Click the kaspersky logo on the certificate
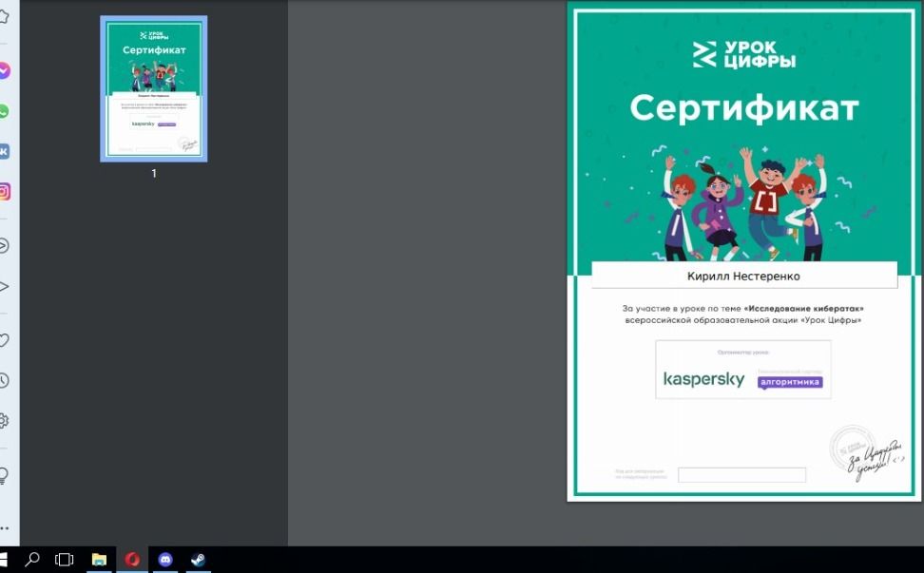The image size is (924, 573). tap(704, 380)
